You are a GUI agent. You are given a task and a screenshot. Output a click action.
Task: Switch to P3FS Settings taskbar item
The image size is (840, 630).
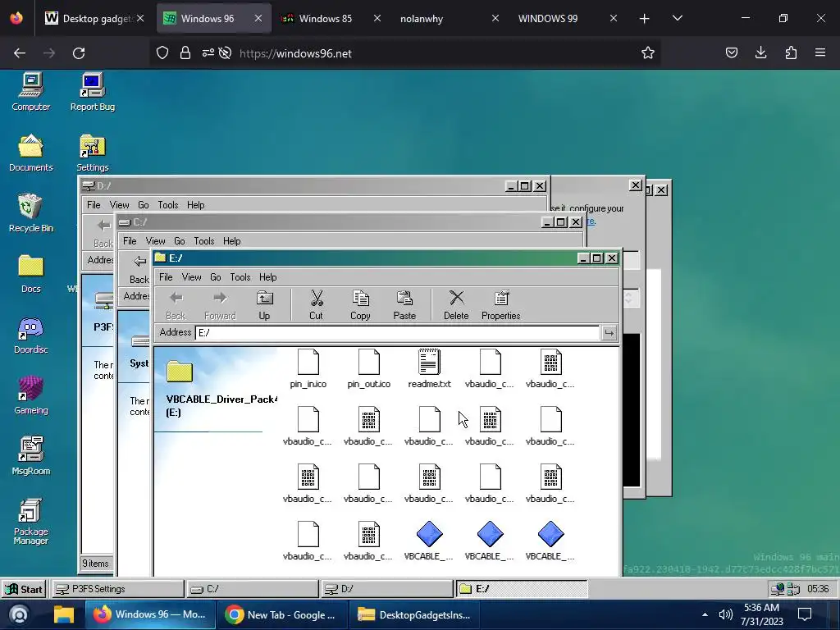[x=117, y=589]
